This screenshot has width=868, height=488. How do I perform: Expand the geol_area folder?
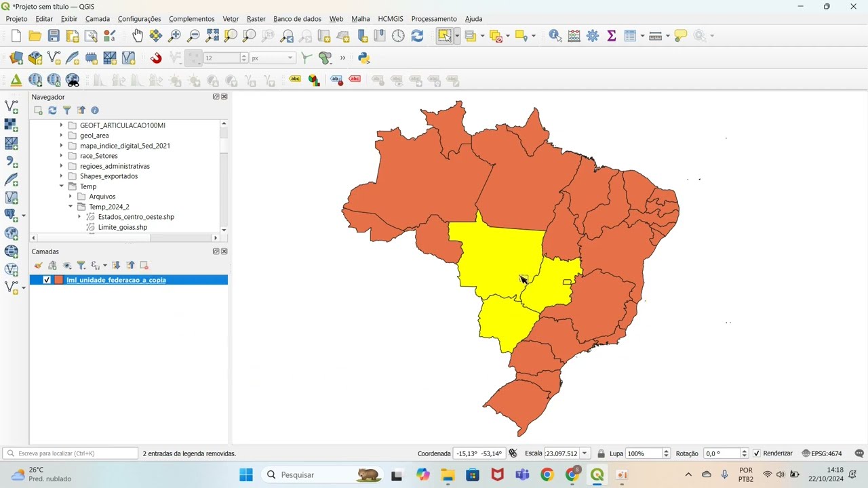[x=61, y=136]
